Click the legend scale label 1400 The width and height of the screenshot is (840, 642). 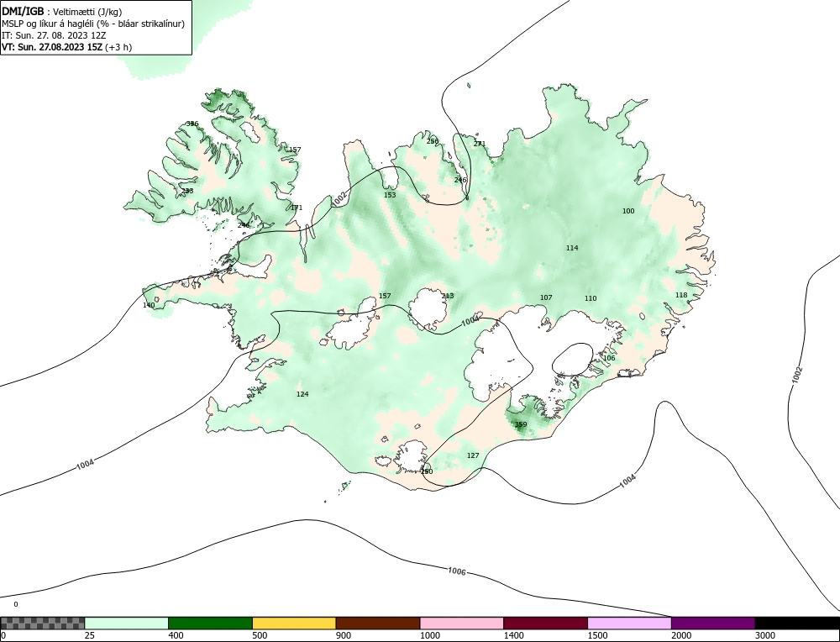[x=514, y=635]
